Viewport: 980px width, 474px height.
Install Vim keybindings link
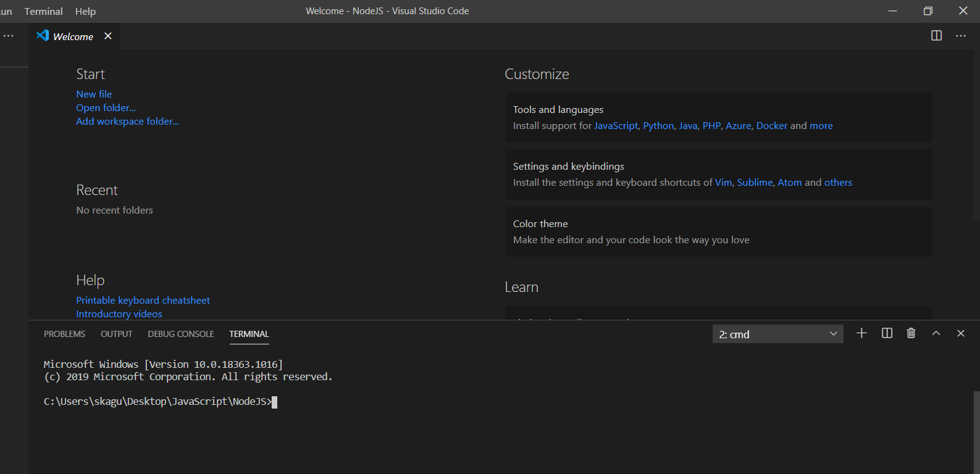[x=723, y=182]
